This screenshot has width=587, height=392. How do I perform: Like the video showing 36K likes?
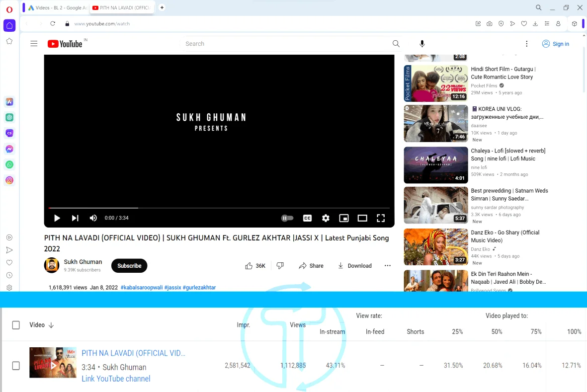[255, 266]
